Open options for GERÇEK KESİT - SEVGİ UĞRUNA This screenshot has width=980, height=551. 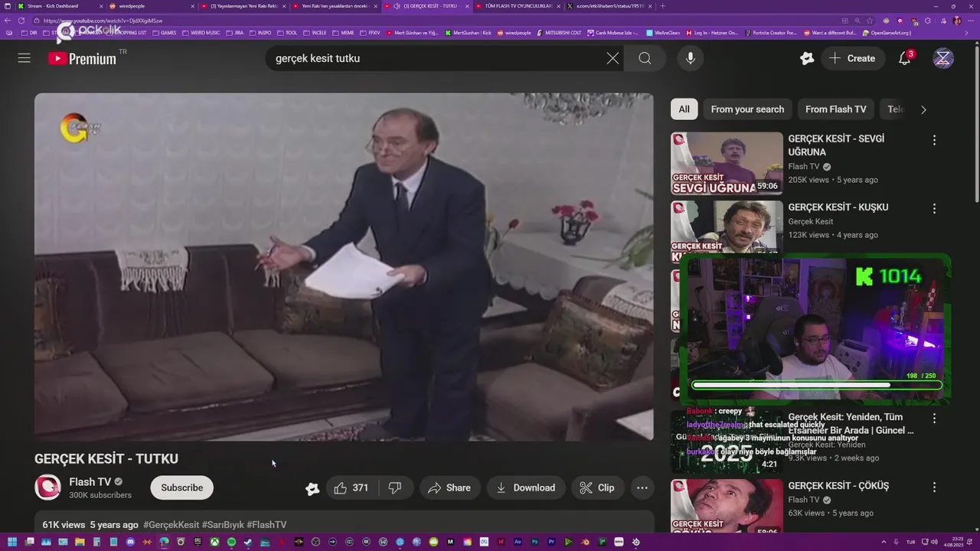[x=934, y=140]
